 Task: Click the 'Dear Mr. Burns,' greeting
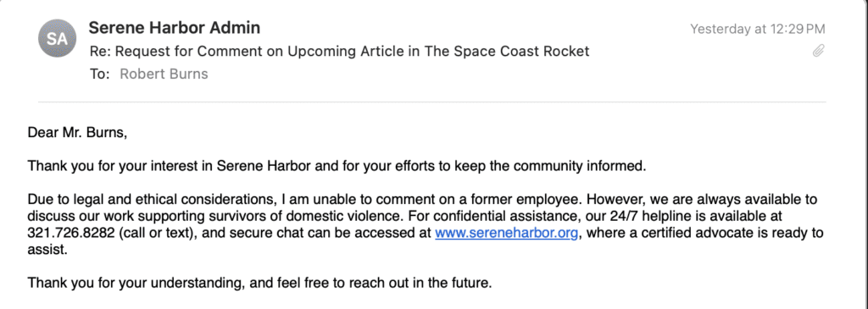[77, 133]
